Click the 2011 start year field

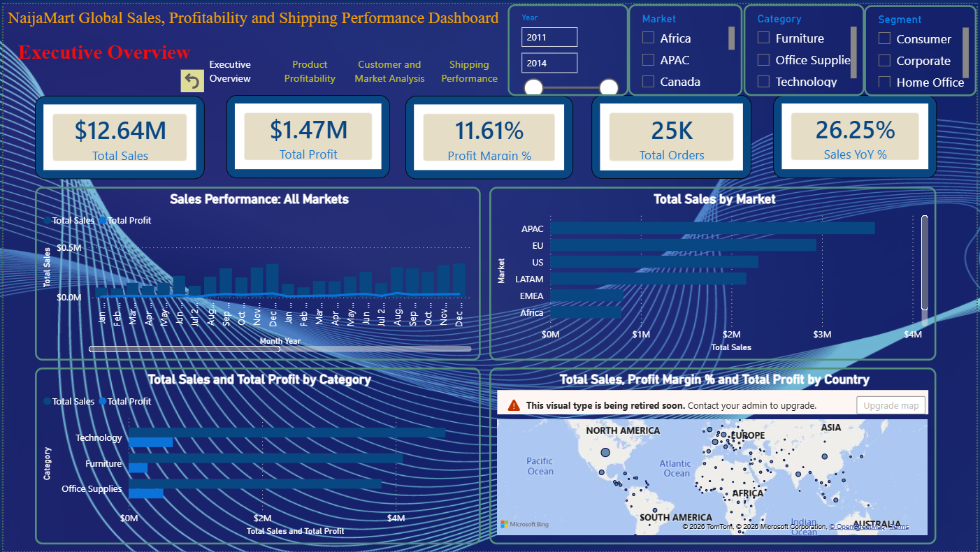pos(549,37)
